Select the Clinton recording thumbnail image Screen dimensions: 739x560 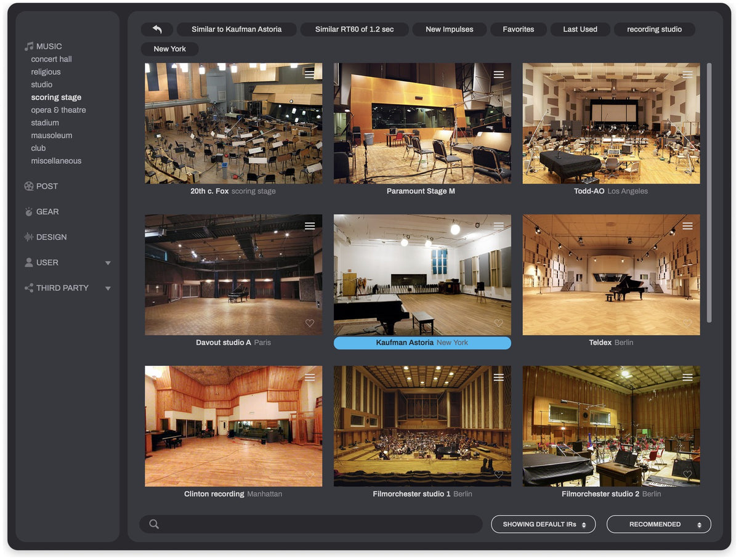coord(233,426)
